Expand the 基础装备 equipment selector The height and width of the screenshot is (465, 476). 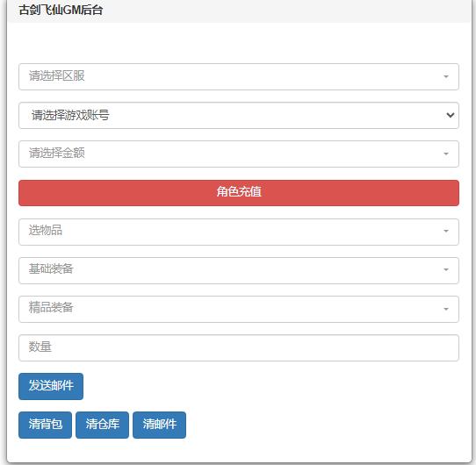(x=239, y=270)
